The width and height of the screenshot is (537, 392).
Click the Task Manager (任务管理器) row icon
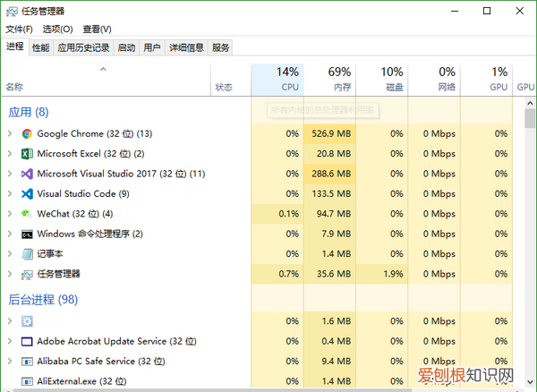pos(28,274)
